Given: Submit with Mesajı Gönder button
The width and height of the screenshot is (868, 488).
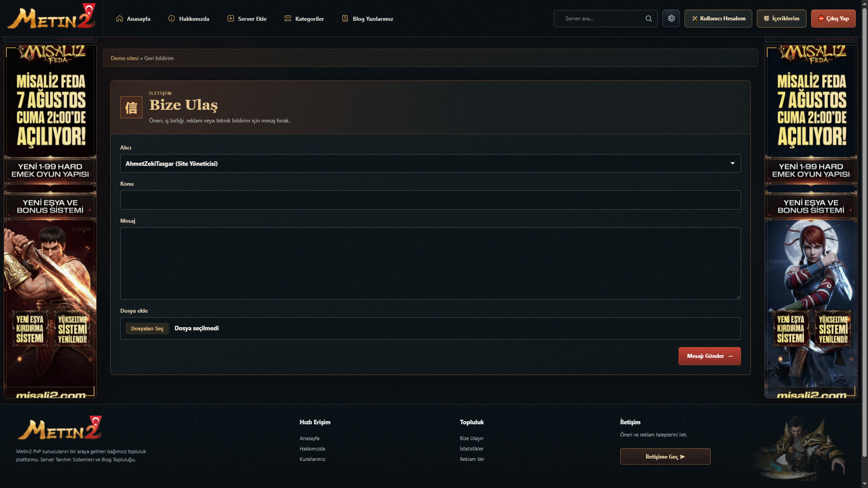Looking at the screenshot, I should tap(710, 356).
